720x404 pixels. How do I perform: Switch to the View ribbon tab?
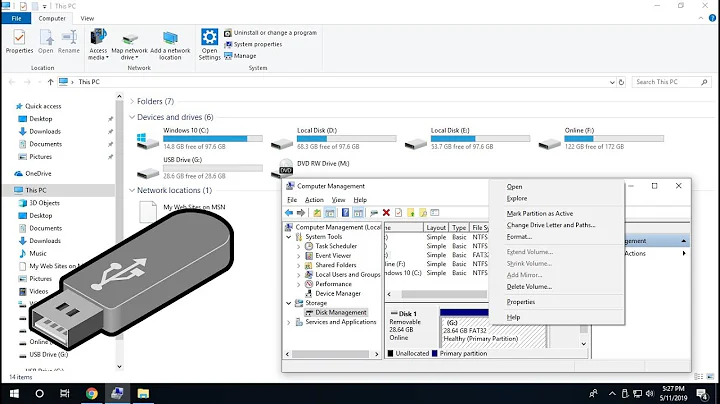point(87,18)
